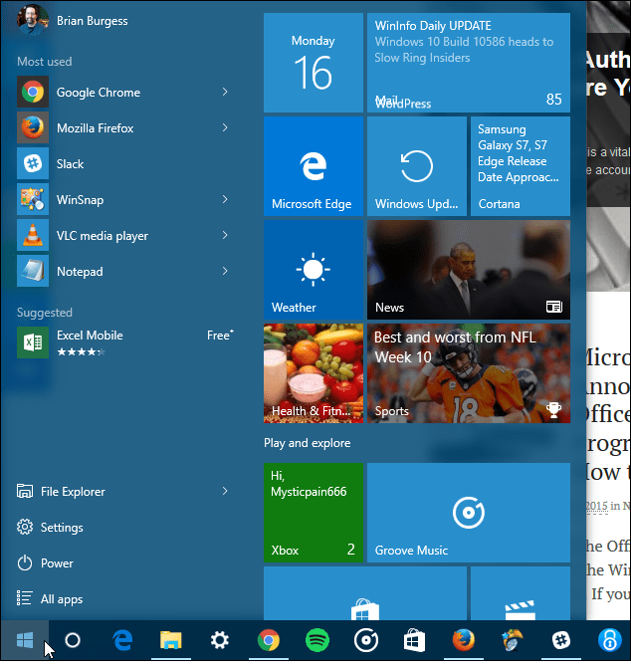Image resolution: width=631 pixels, height=672 pixels.
Task: Switch to Firefox on the taskbar
Action: tap(464, 640)
